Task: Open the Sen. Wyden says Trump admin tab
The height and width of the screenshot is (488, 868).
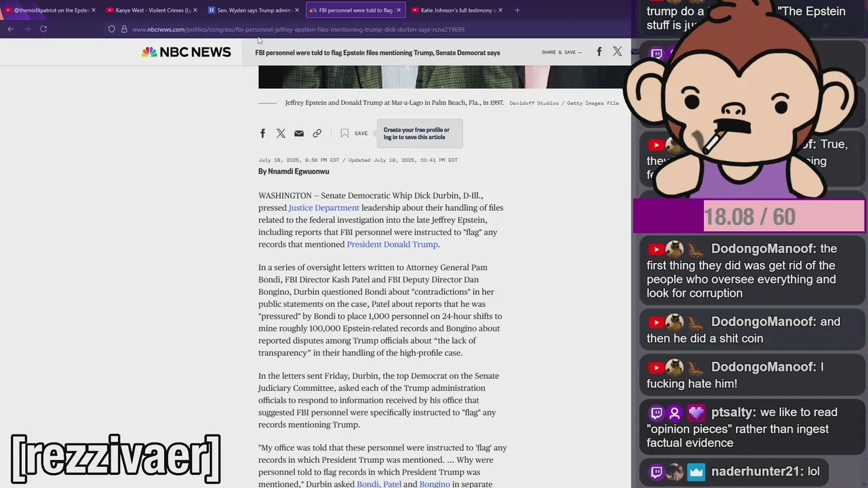Action: click(254, 10)
